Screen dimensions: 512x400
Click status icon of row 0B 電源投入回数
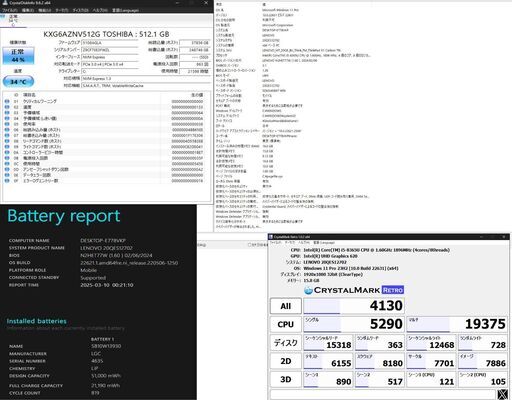point(7,158)
